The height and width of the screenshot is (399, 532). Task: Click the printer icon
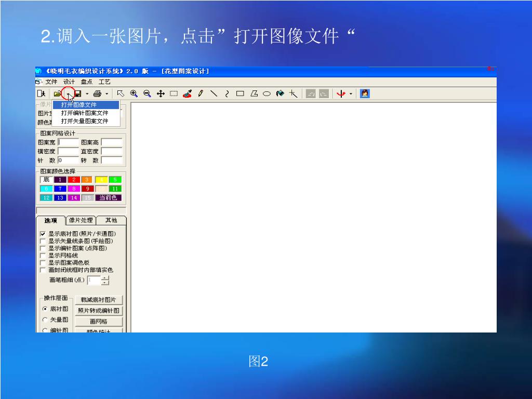click(97, 94)
